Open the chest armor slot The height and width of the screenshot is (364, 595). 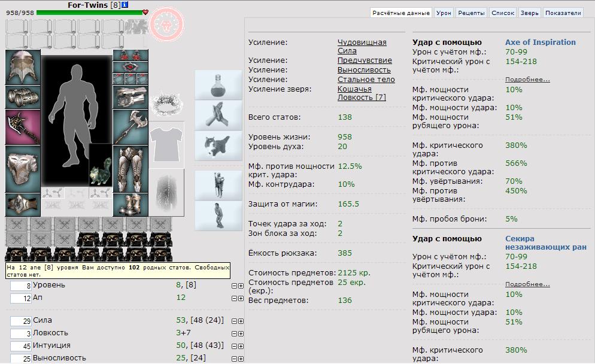(23, 169)
